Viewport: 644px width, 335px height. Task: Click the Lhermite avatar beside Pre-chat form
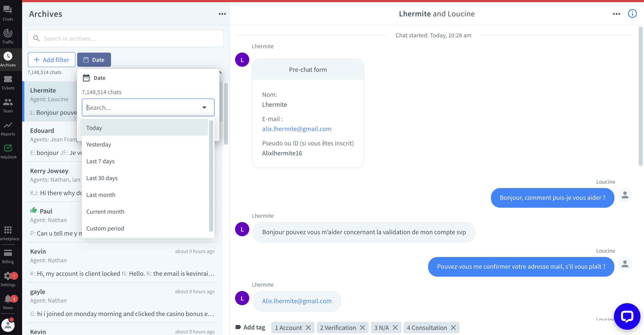242,60
